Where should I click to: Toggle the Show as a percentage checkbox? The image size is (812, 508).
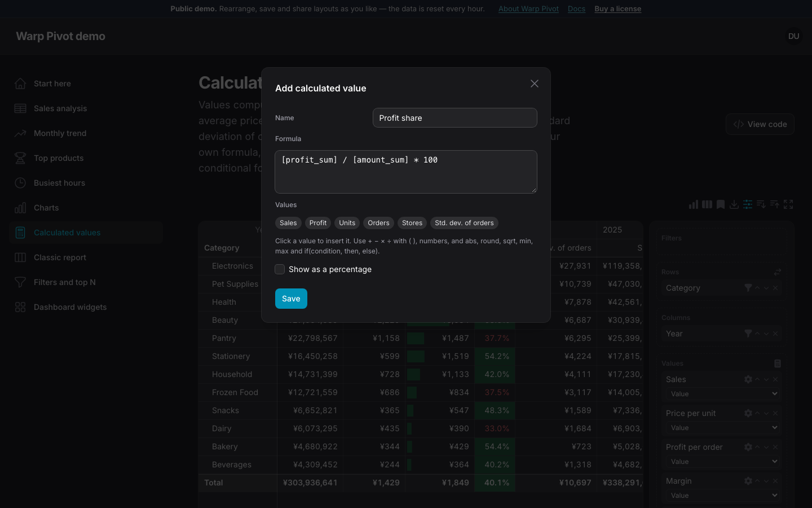click(280, 269)
